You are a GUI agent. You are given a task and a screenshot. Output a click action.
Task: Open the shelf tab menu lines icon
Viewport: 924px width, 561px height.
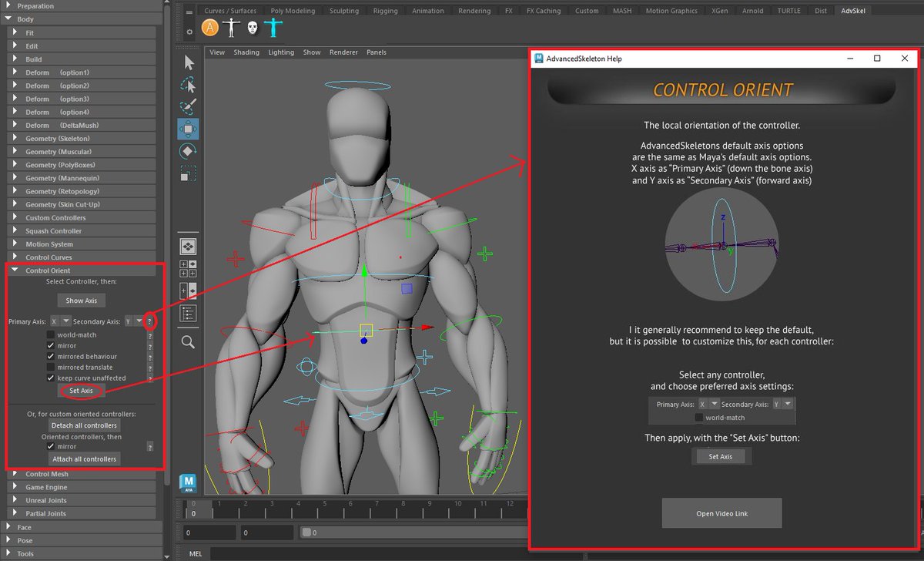click(190, 12)
